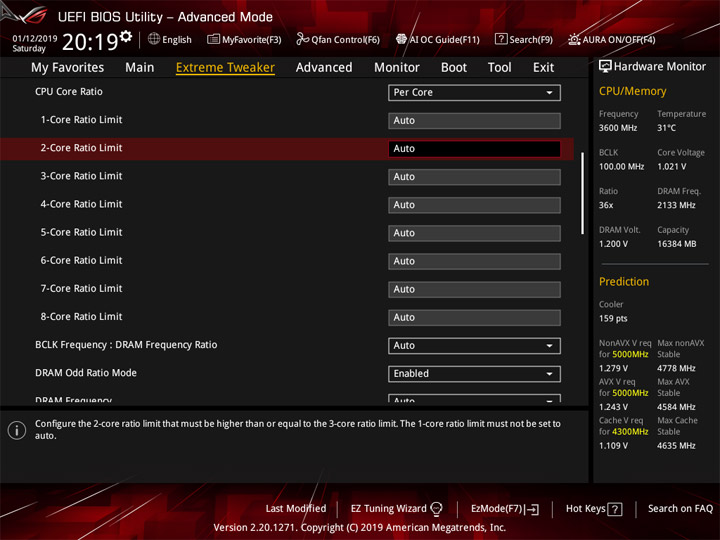Viewport: 720px width, 540px height.
Task: Select the CPU Core Ratio label
Action: click(69, 91)
